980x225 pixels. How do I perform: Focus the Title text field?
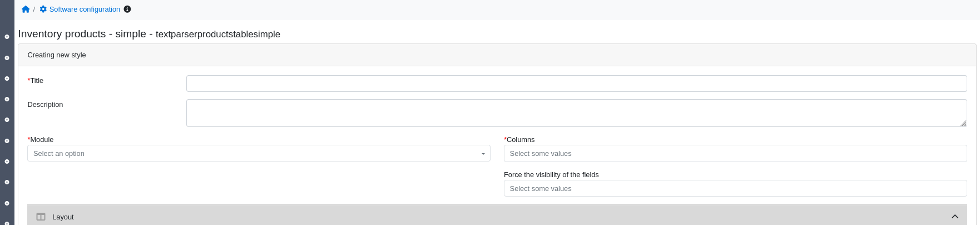tap(577, 84)
